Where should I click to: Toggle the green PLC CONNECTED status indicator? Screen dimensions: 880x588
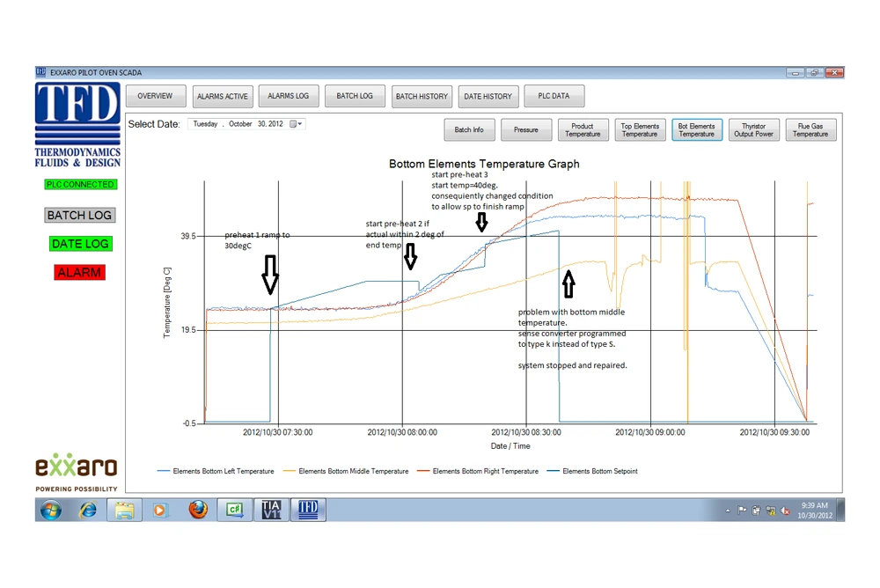point(80,184)
